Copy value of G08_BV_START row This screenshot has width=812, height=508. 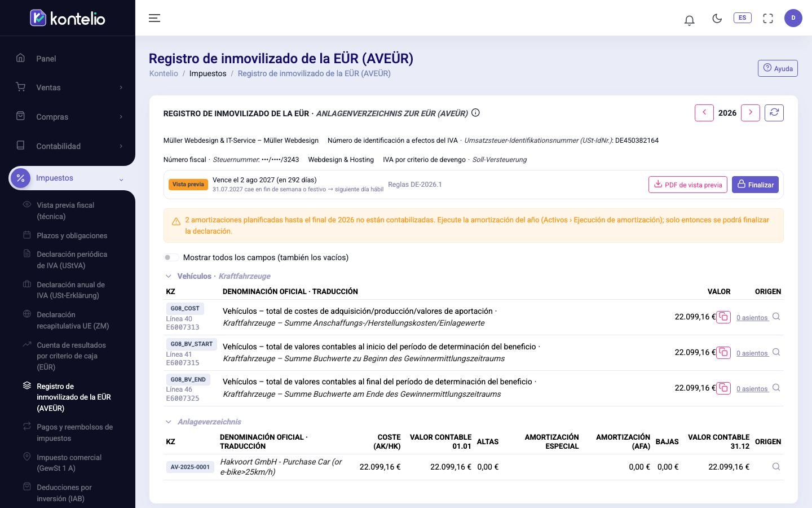coord(723,353)
